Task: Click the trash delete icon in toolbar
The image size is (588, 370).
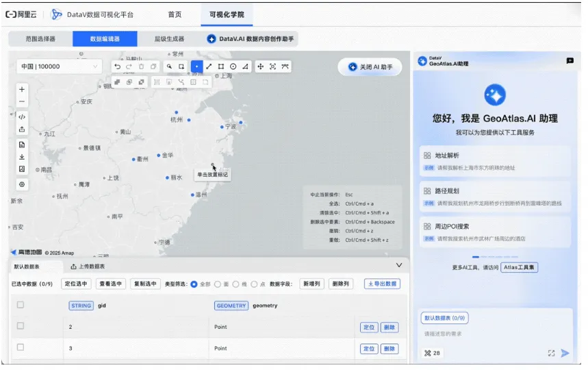Action: tap(142, 66)
